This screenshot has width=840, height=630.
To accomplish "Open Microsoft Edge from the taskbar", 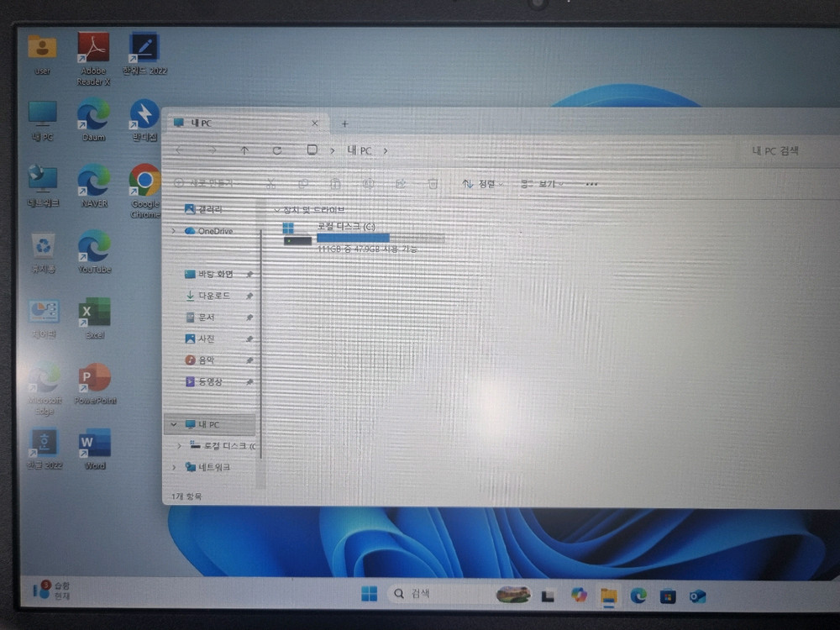I will pyautogui.click(x=638, y=596).
